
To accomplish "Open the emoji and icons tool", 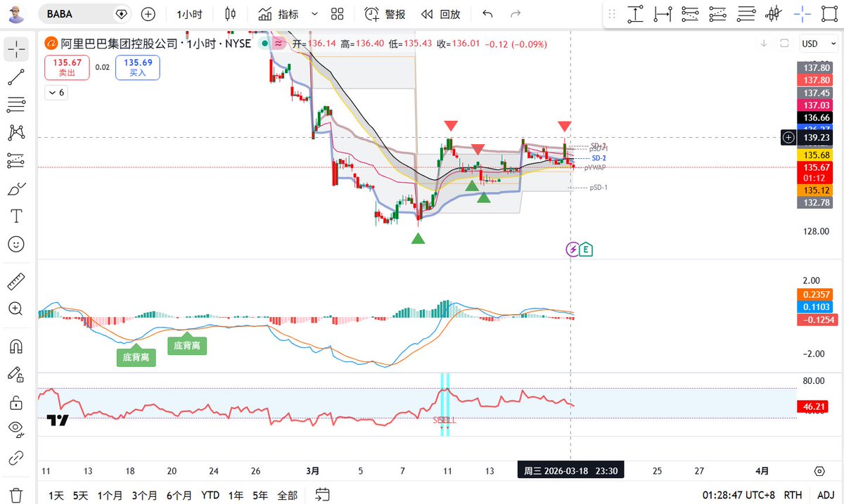I will 16,244.
